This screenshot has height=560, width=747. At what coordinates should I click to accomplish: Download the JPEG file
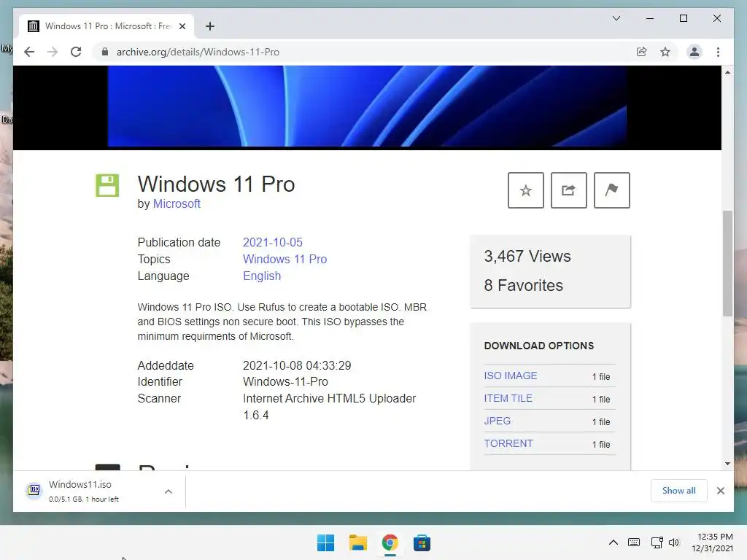pyautogui.click(x=497, y=421)
